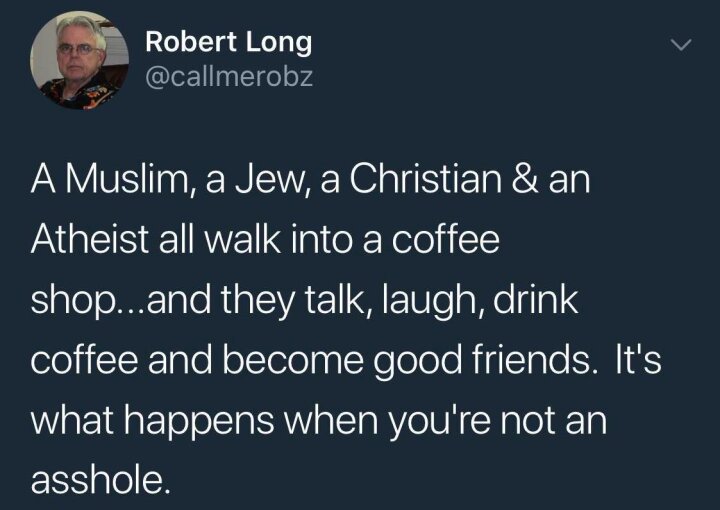Viewport: 720px width, 510px height.
Task: Select the word Christian in tweet
Action: [x=425, y=179]
